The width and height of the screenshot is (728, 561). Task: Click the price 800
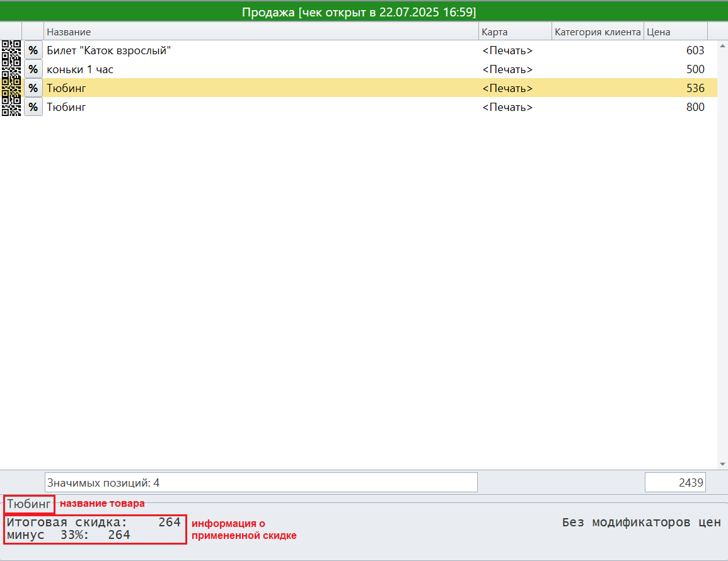(x=695, y=107)
